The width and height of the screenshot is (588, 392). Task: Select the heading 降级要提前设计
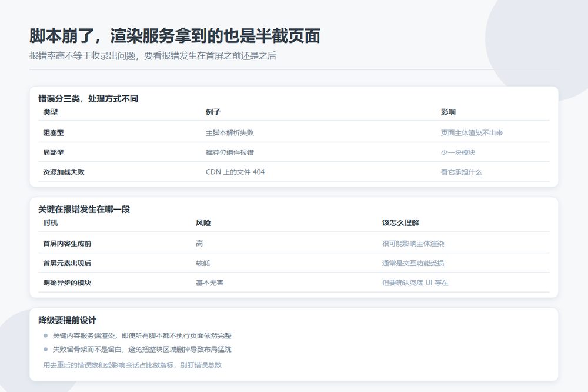[x=68, y=320]
